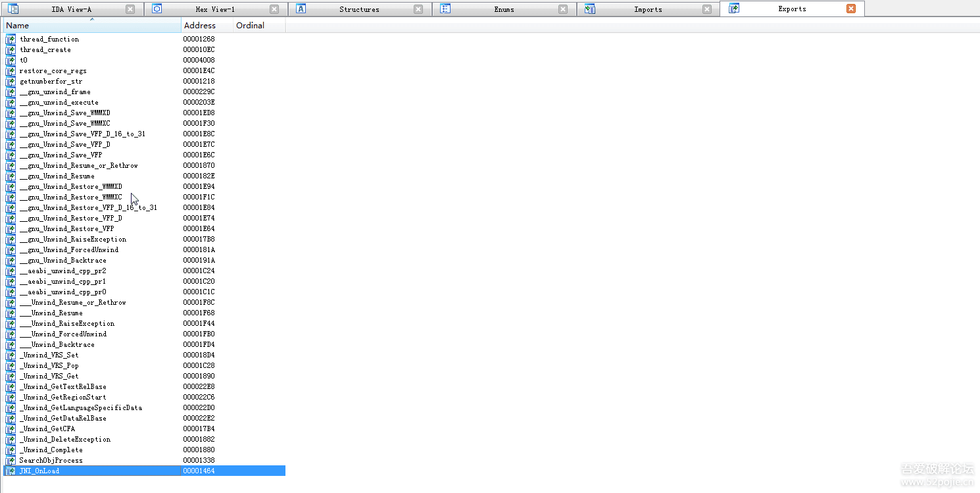Click the Structures tab icon
The image size is (980, 493).
click(301, 9)
